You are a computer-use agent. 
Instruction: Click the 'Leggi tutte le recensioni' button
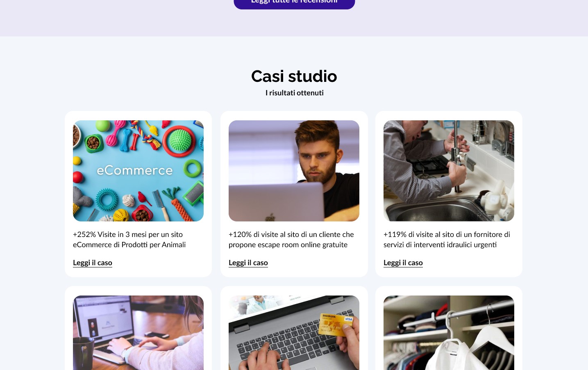(294, 3)
